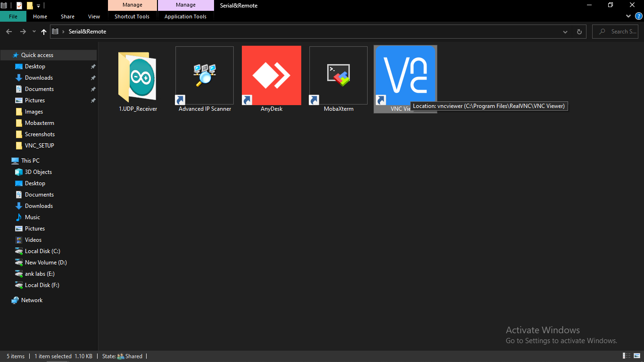Select the MobaXterm shortcut icon

339,75
